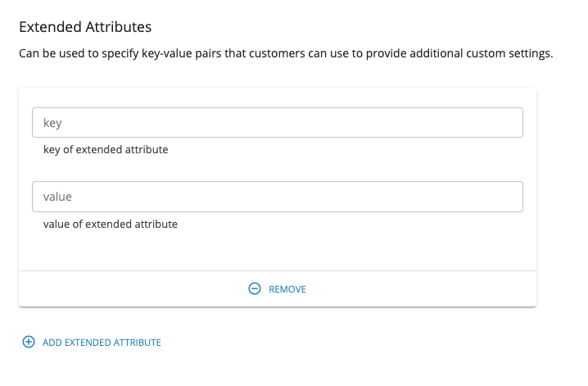Click the word 'Attributes' in the heading
The height and width of the screenshot is (386, 588).
[x=119, y=27]
